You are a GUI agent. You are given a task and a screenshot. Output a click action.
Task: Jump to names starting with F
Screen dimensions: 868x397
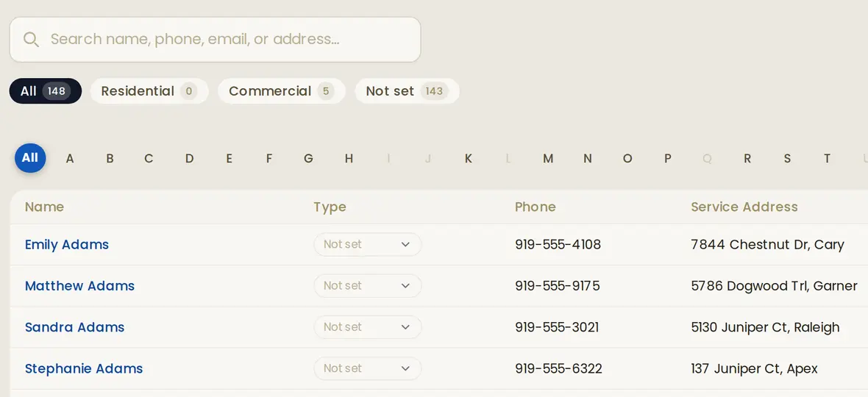(x=269, y=159)
